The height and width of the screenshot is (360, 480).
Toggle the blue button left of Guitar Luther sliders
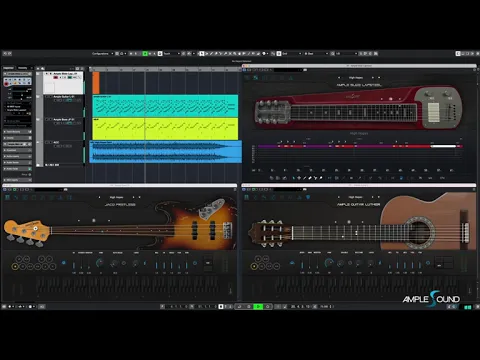tap(292, 263)
